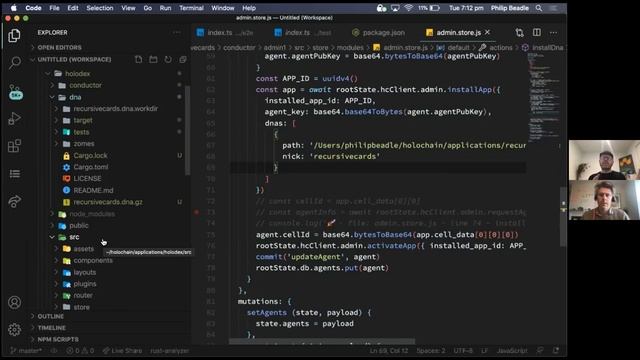The image size is (640, 360).
Task: Expand the TIMELINE section
Action: [51, 328]
